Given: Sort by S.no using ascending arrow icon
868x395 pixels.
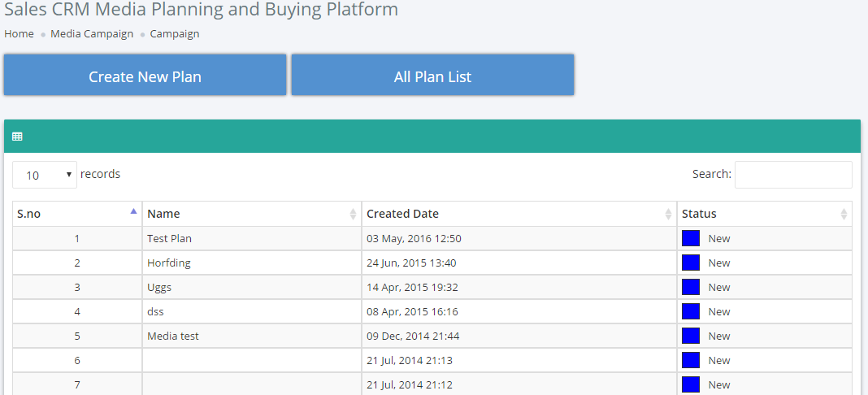Looking at the screenshot, I should pos(133,211).
